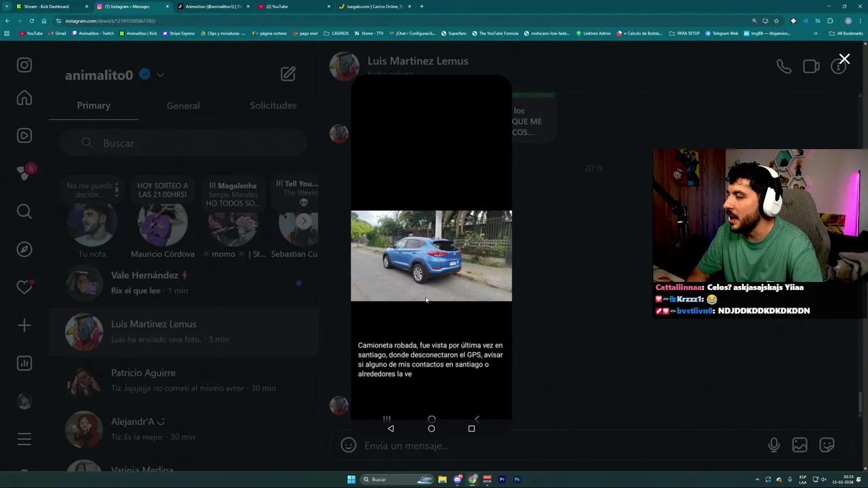The image size is (868, 488).
Task: Click the chat scrollbar thumb
Action: tap(859, 403)
